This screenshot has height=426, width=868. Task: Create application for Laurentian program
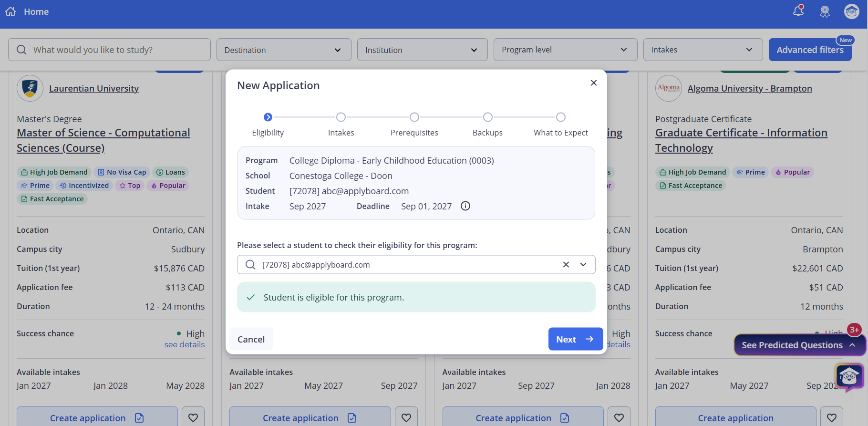click(97, 418)
